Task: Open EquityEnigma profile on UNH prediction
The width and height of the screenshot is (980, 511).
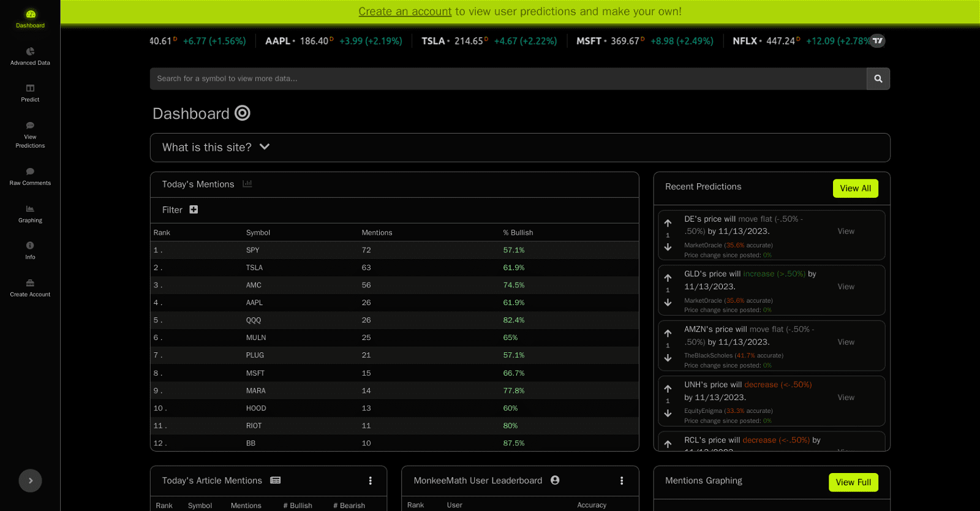Action: pos(703,411)
